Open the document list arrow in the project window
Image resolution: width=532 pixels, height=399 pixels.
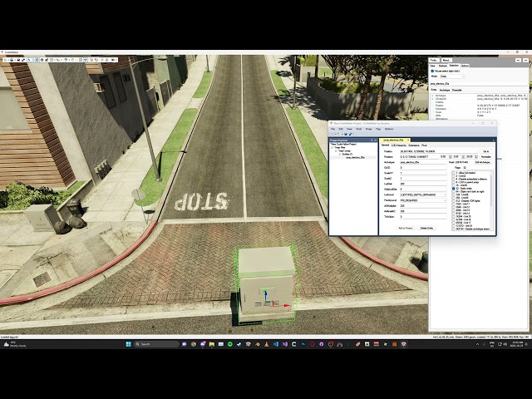point(493,140)
